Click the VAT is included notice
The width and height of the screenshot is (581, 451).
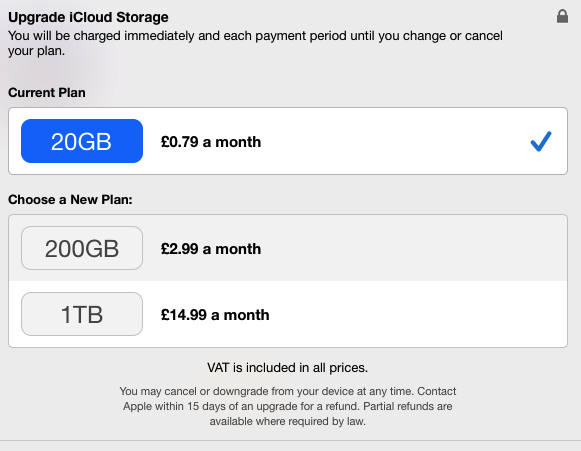coord(288,368)
